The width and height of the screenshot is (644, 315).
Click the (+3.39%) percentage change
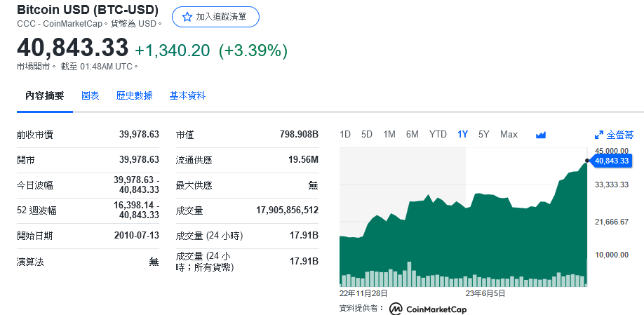253,51
